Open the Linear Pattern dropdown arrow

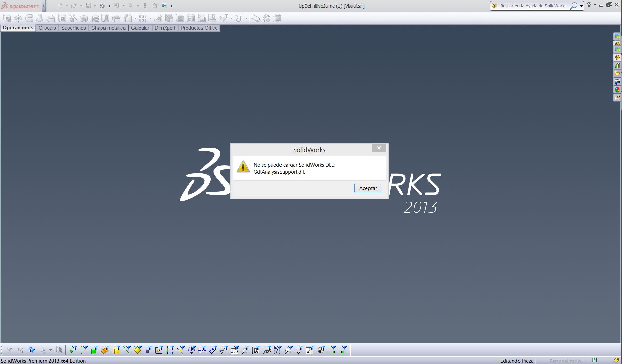click(150, 18)
